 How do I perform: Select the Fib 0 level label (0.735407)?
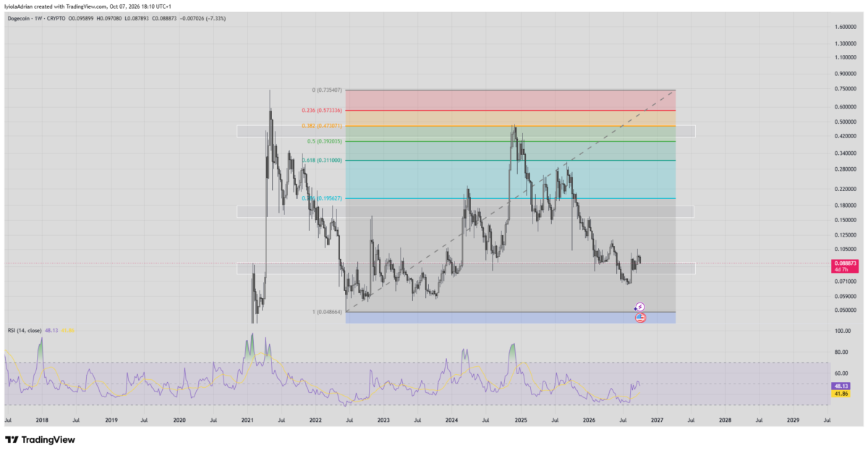coord(328,90)
